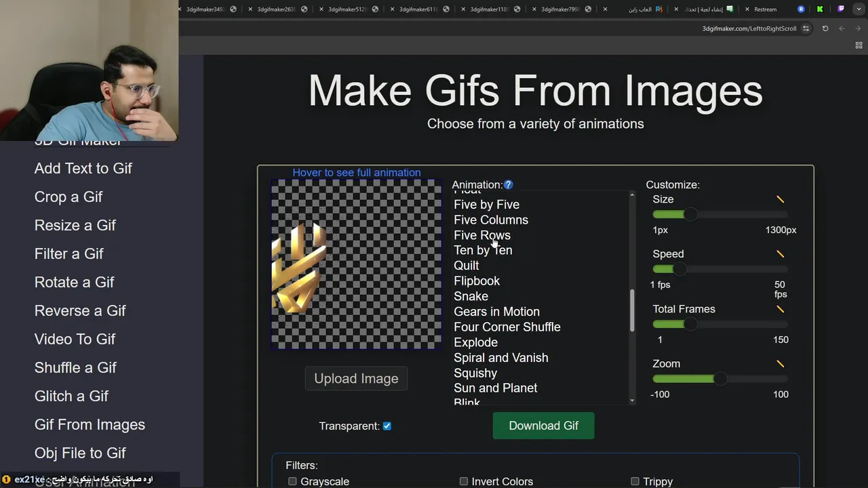
Task: Open Shuffle a Gif sidebar link
Action: tap(76, 367)
